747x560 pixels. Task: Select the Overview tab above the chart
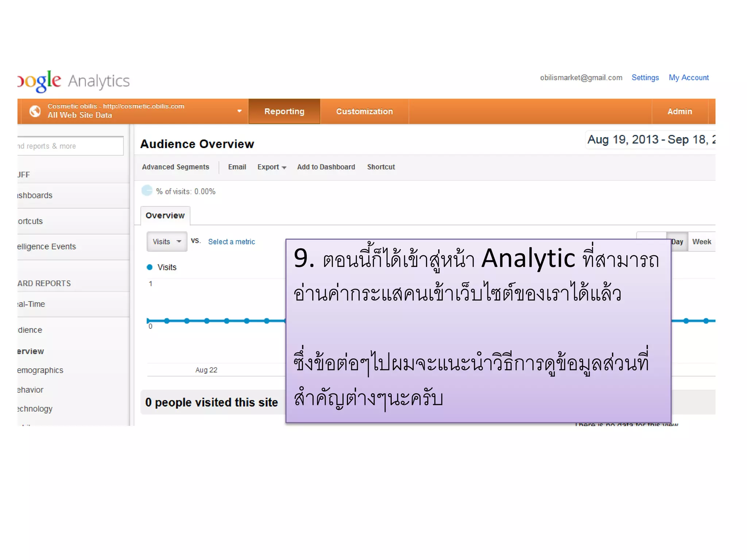165,215
